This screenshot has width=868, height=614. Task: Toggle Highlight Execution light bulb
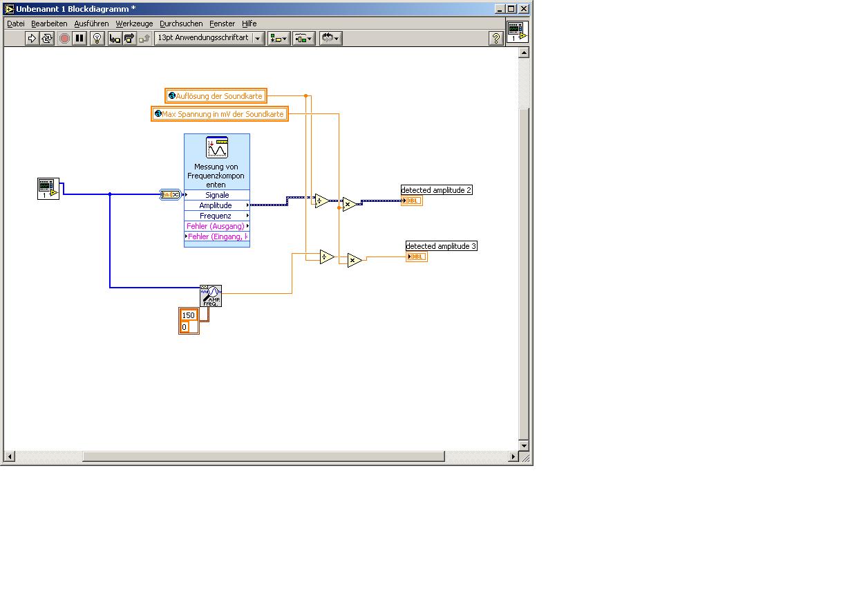(x=97, y=39)
